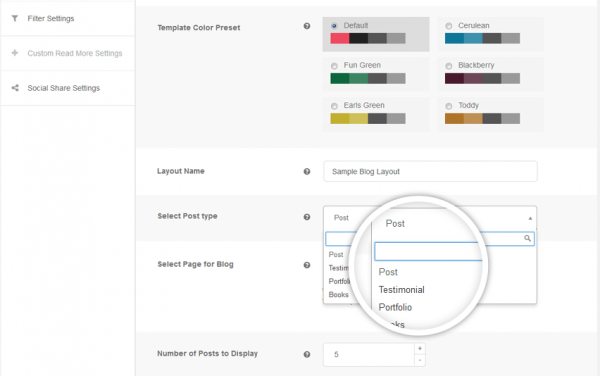Click the brown swatch in Toddy preset
The height and width of the screenshot is (376, 600).
[x=454, y=119]
